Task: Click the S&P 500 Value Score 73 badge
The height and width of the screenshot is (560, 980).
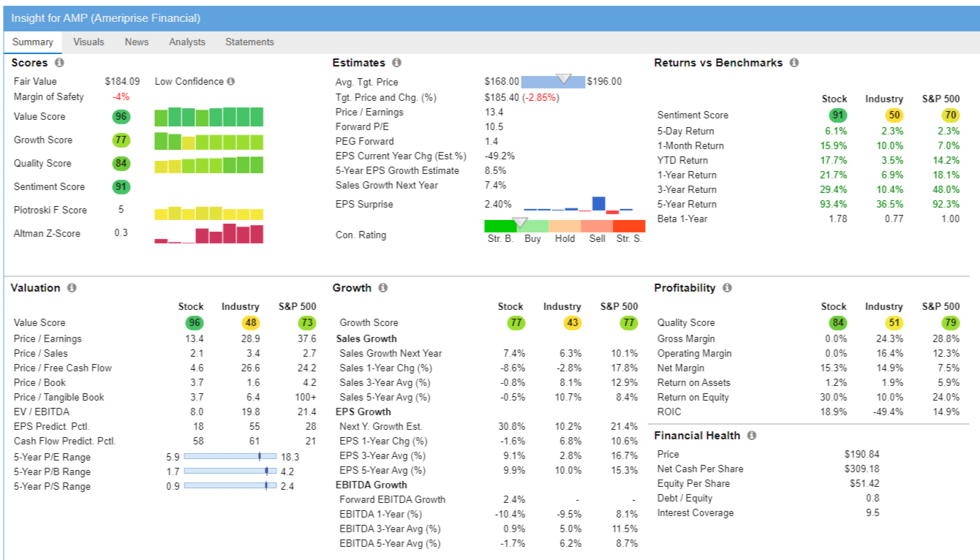Action: point(307,323)
